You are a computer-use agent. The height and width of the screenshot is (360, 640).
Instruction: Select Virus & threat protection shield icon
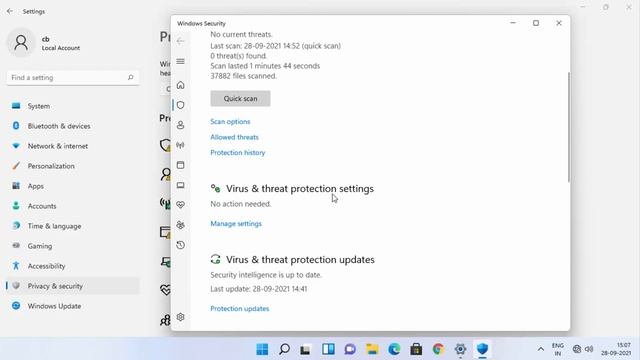(180, 105)
